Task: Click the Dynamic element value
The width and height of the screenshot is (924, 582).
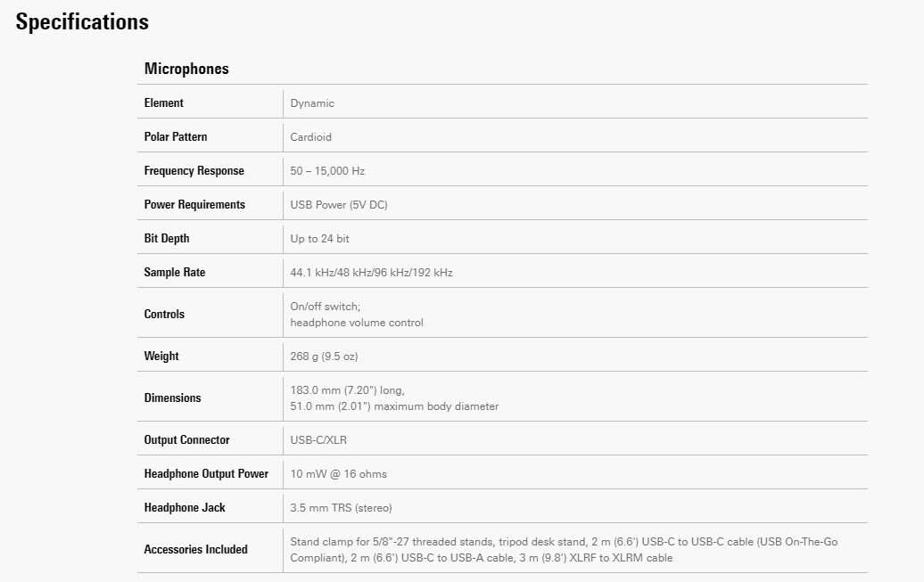Action: (x=312, y=103)
